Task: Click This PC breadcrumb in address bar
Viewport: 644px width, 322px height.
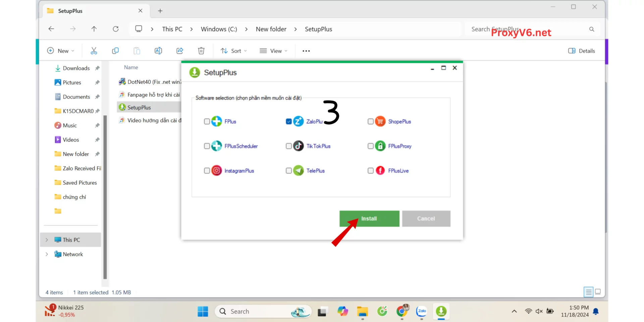Action: 172,29
